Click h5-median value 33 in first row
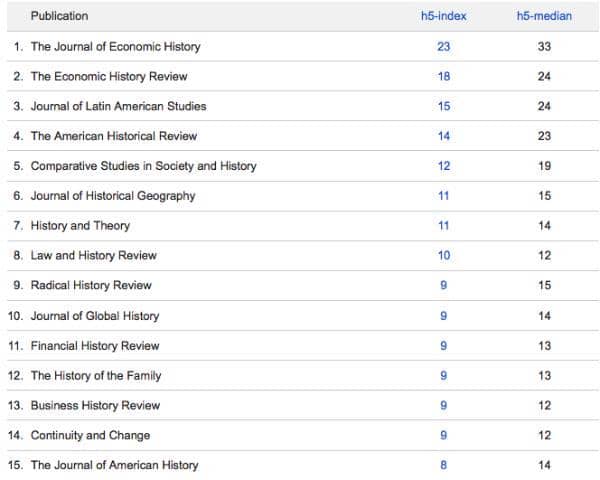The image size is (600, 480). (545, 46)
